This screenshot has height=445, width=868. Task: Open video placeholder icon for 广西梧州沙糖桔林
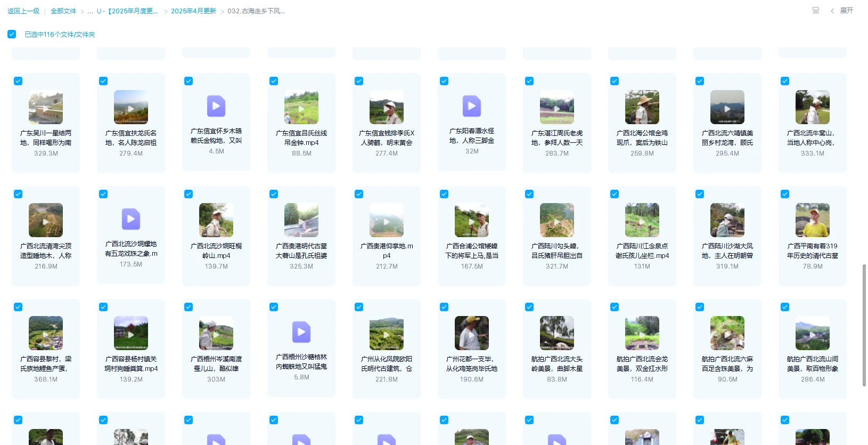(301, 332)
